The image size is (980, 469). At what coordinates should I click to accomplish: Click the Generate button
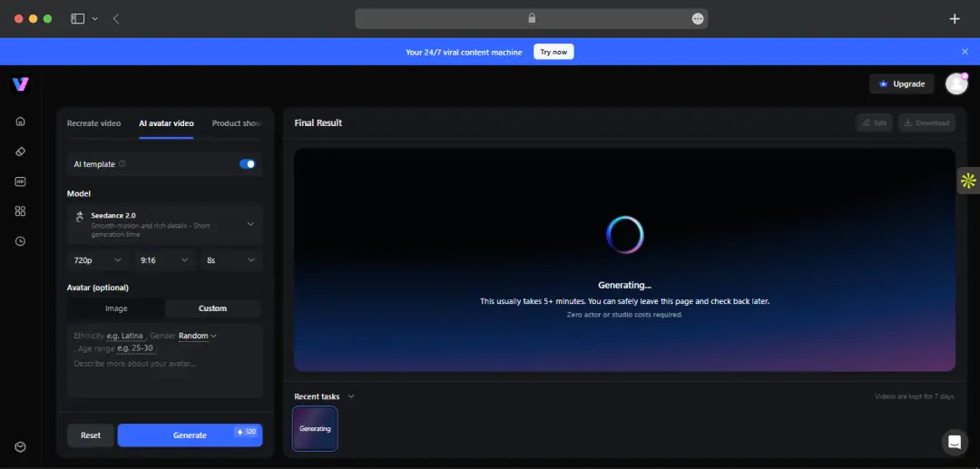[190, 435]
